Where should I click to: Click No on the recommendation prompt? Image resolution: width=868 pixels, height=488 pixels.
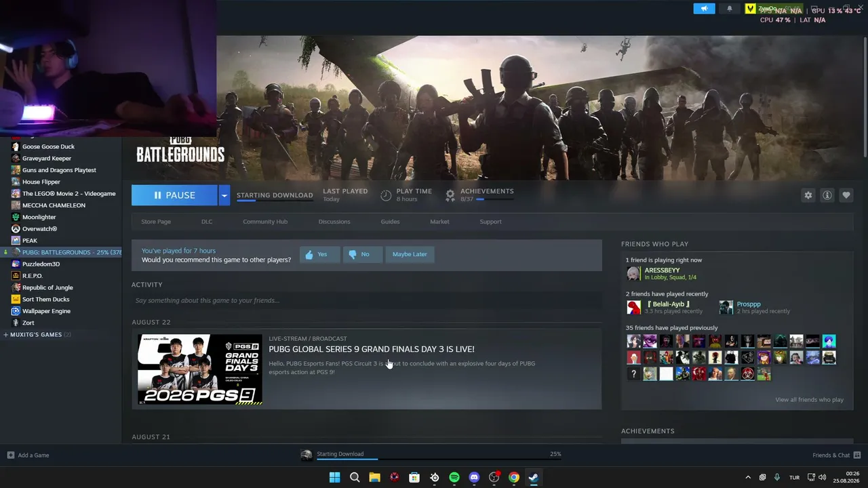362,254
